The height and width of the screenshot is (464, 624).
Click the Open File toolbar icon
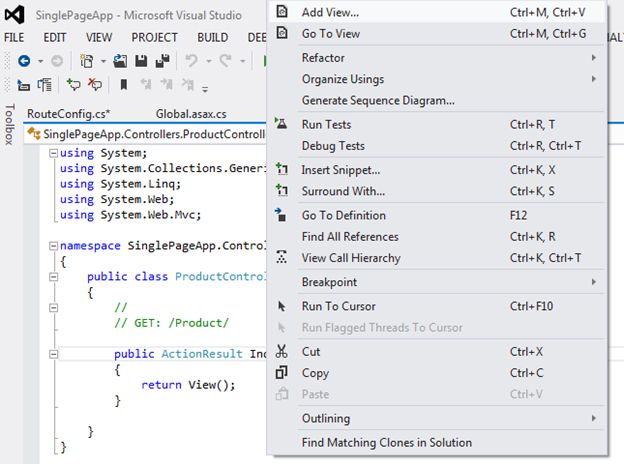click(118, 61)
